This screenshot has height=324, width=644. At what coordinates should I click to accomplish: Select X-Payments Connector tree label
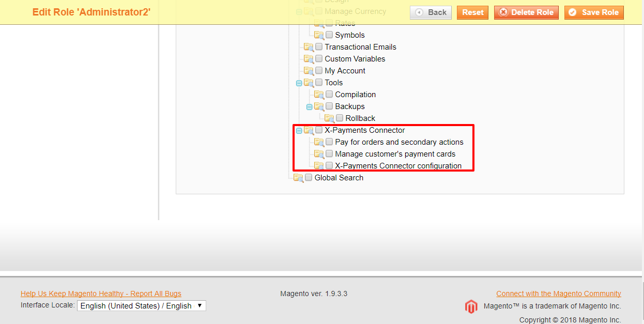pos(365,130)
